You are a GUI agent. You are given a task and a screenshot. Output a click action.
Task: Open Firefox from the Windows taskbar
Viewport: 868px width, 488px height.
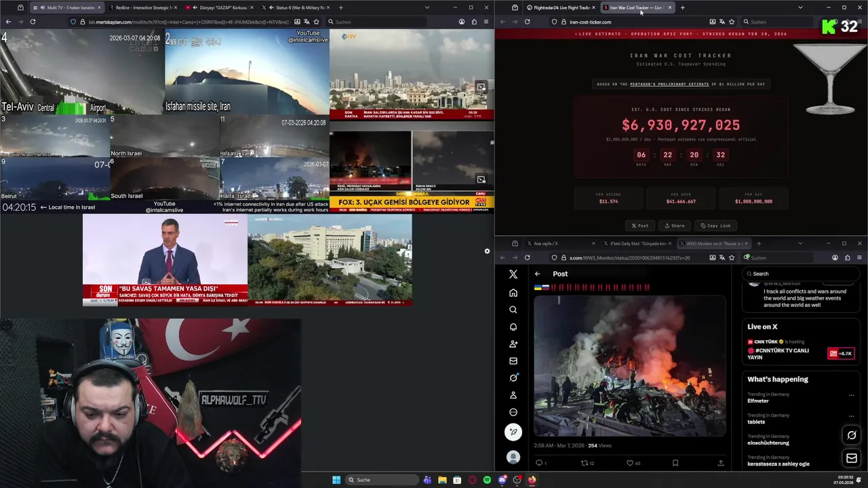click(532, 480)
